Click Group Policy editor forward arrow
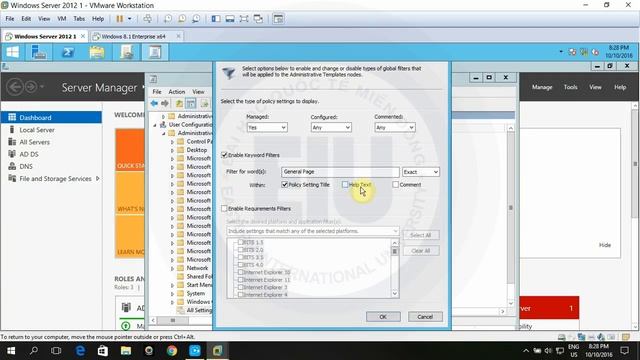The height and width of the screenshot is (360, 640). click(165, 104)
